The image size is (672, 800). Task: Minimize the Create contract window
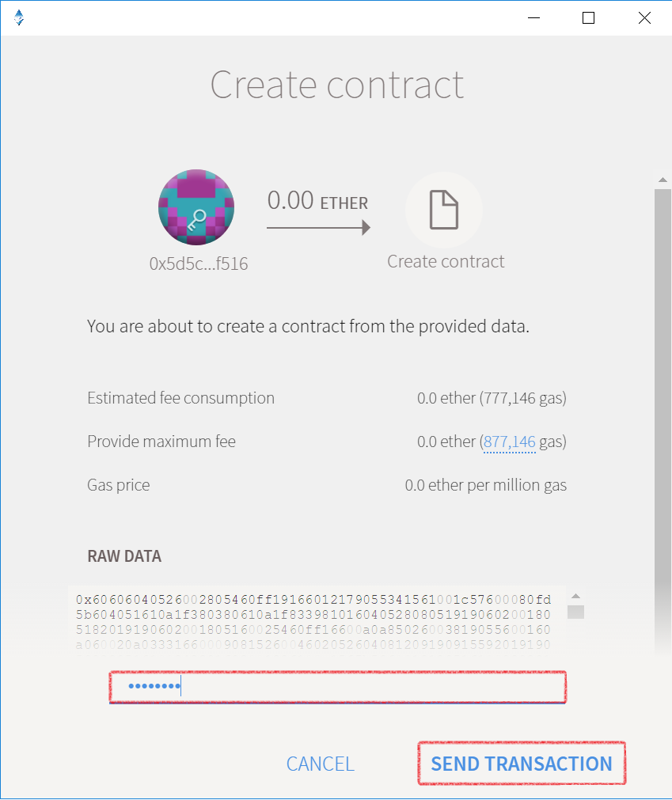[533, 18]
